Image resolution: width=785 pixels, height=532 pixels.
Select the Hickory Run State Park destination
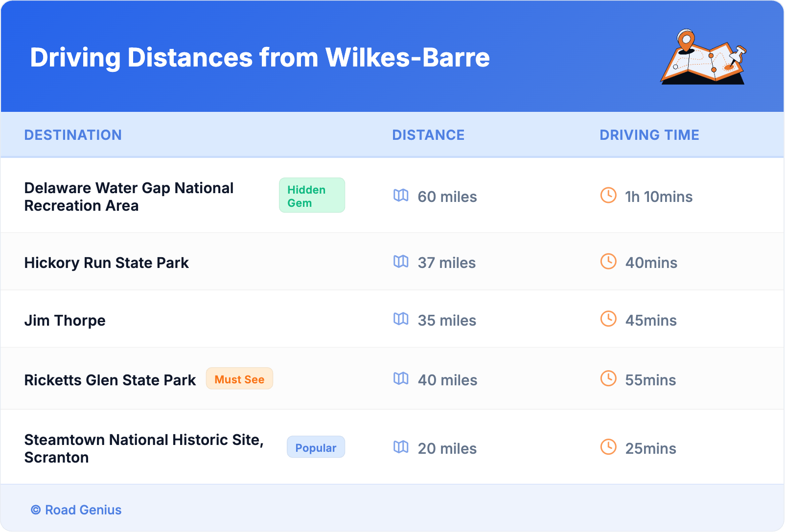[106, 263]
